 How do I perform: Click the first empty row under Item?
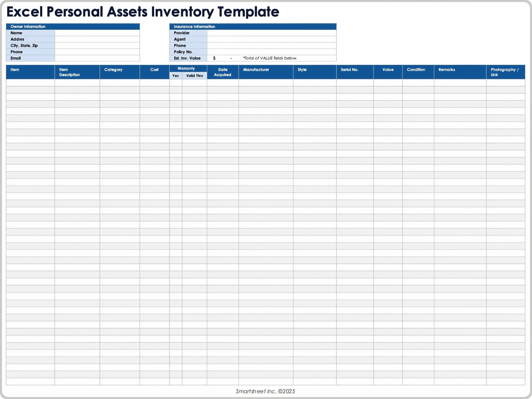pos(30,82)
